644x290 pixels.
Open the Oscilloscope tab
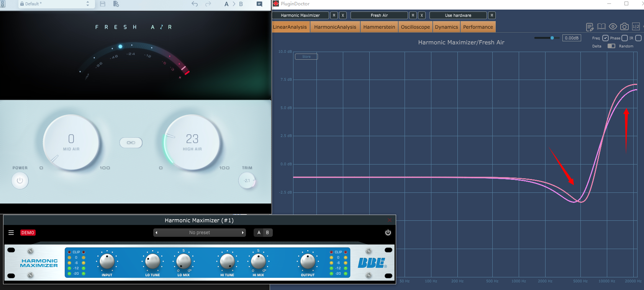pos(415,27)
